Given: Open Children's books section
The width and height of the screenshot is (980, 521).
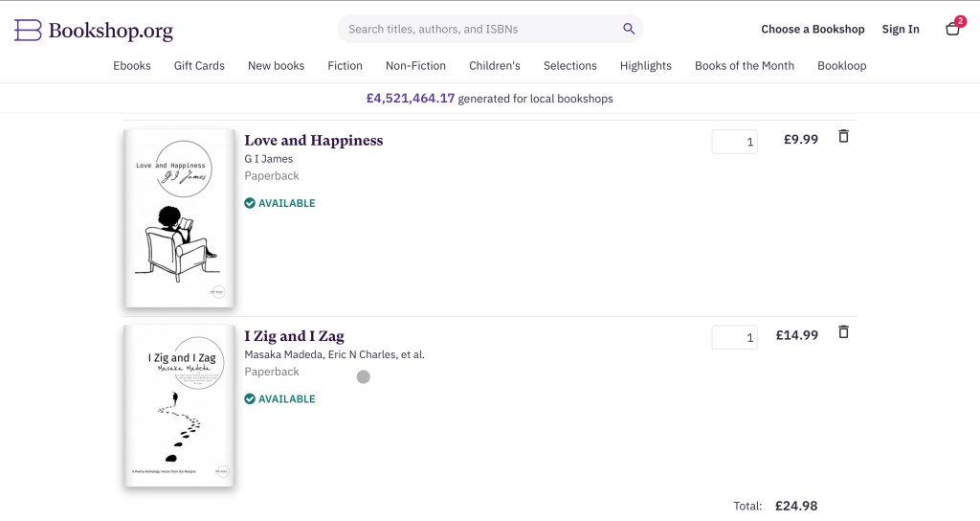Looking at the screenshot, I should tap(495, 66).
